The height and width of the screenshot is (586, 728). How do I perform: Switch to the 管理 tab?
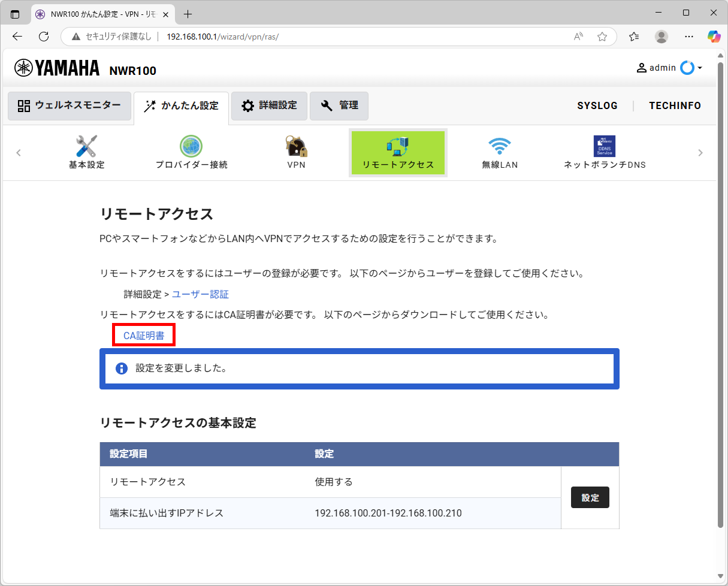(339, 105)
